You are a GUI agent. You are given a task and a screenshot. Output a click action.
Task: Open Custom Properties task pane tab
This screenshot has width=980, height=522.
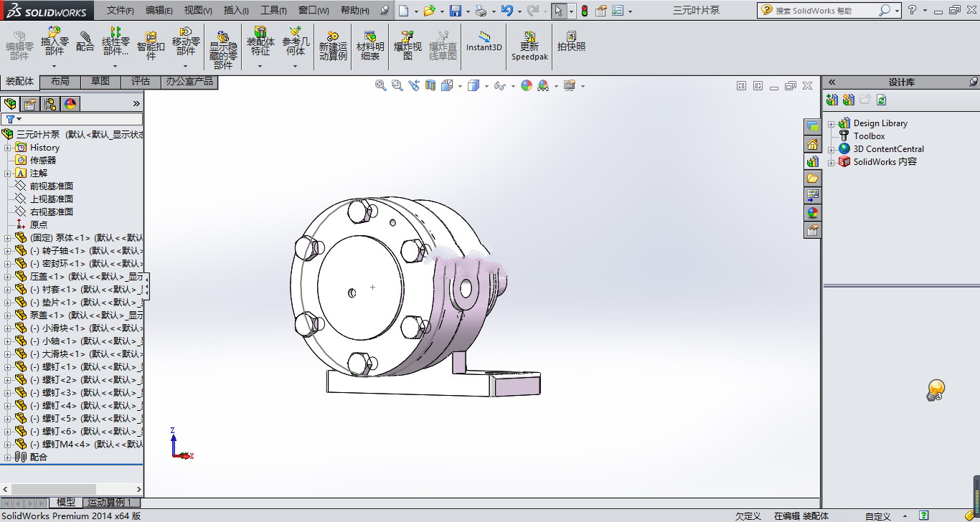point(812,229)
